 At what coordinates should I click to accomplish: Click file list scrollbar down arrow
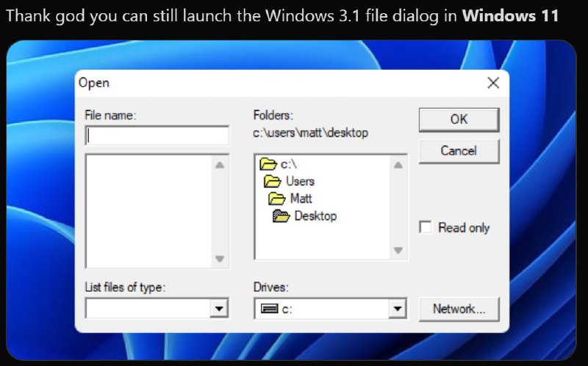pyautogui.click(x=220, y=259)
